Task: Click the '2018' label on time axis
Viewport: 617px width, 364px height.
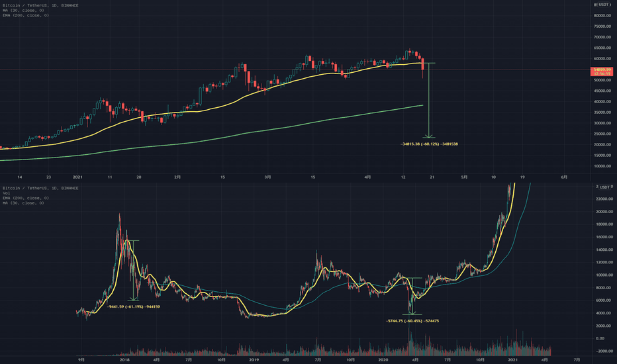Action: [x=124, y=359]
